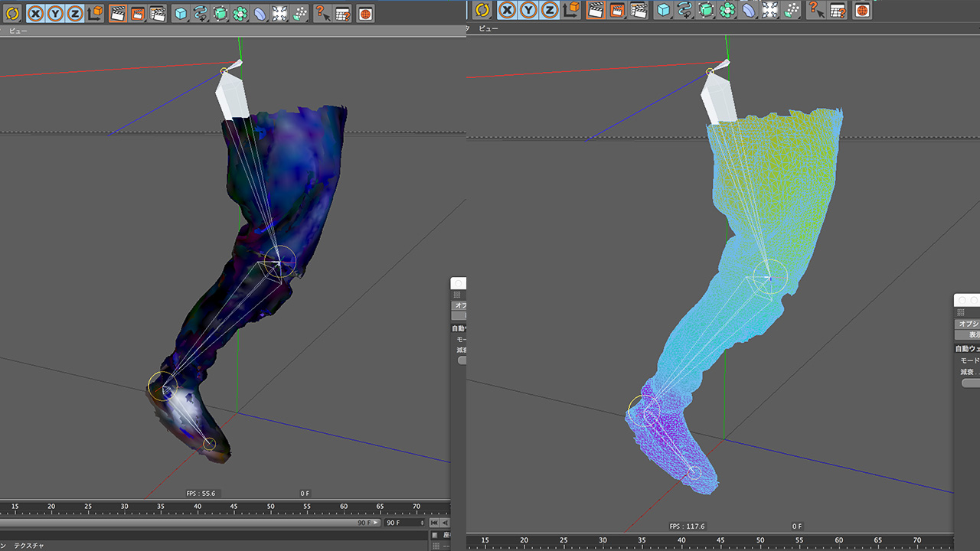Select the coordinate system icon in right toolbar
Image resolution: width=980 pixels, height=551 pixels.
tap(571, 10)
